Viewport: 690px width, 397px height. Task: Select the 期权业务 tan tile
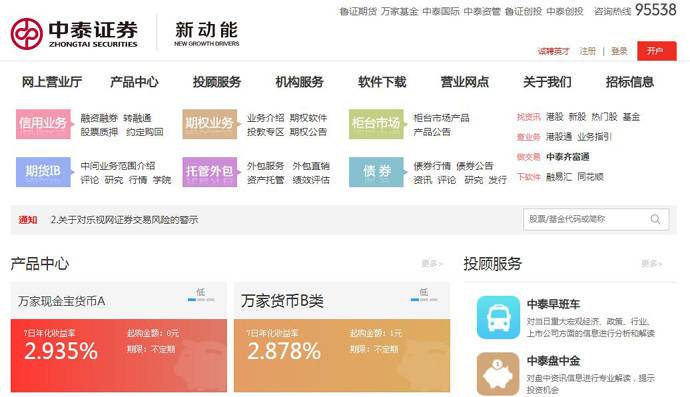[209, 124]
